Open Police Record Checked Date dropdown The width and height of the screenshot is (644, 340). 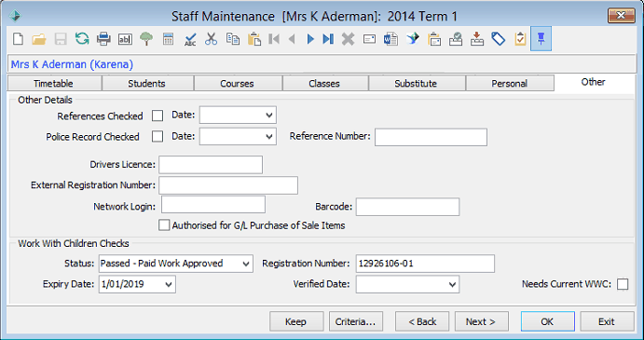click(269, 136)
